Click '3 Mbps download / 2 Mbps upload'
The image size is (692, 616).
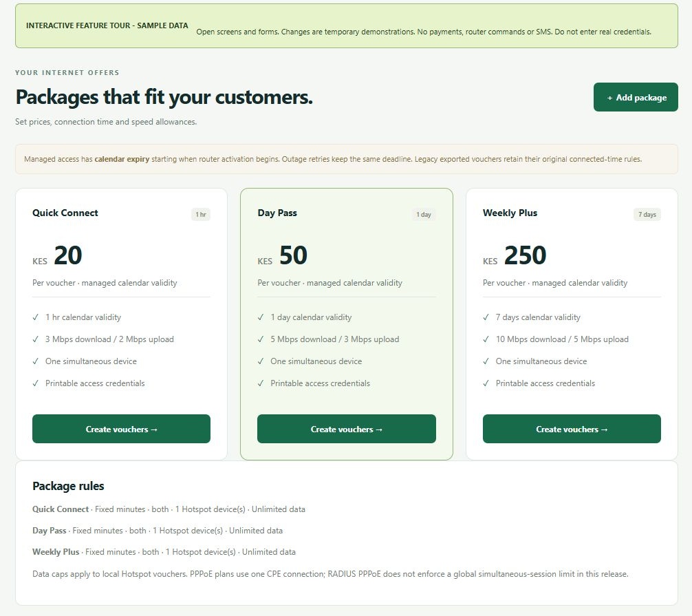pos(109,339)
